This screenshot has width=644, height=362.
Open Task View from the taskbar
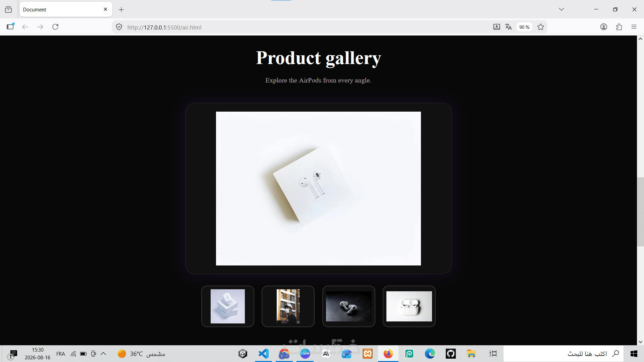point(493,354)
